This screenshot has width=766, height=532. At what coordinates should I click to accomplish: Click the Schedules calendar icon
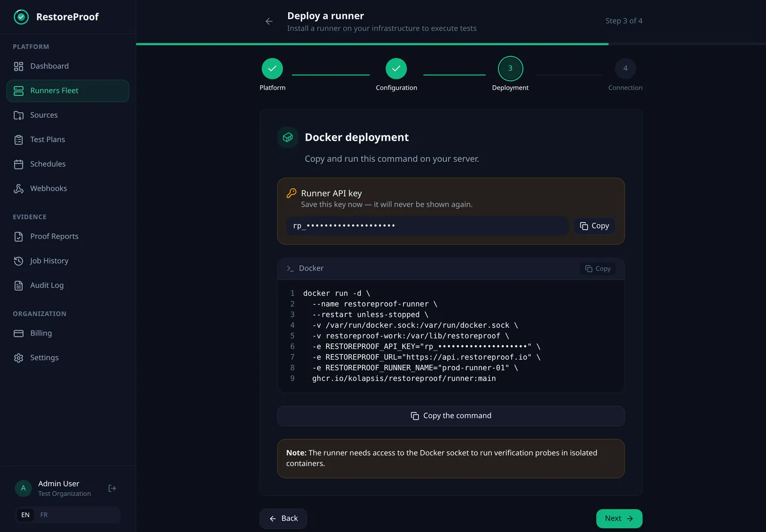coord(19,164)
